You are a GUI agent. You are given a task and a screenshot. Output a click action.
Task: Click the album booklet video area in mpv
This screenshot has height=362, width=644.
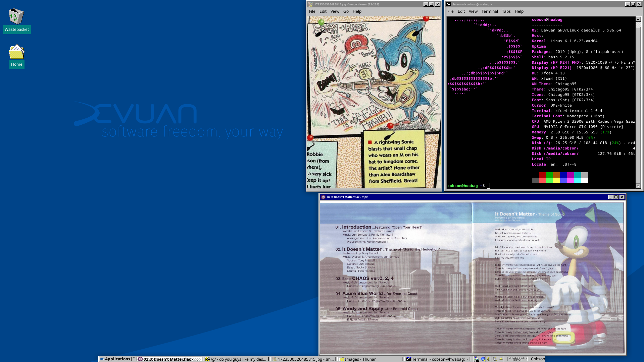click(472, 278)
